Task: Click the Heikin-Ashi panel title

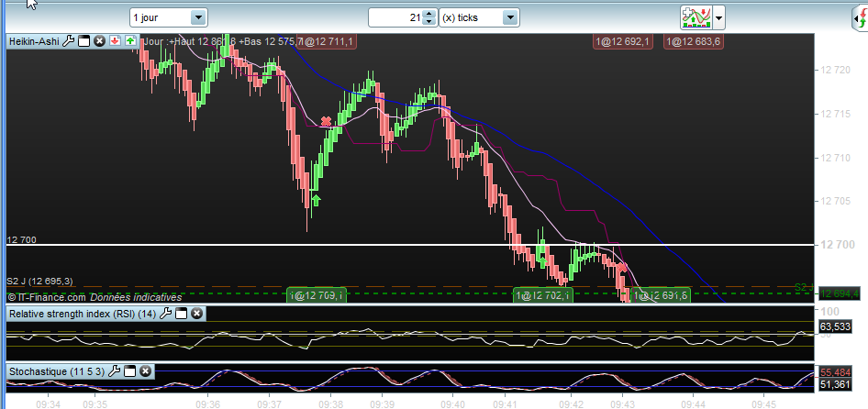Action: [x=34, y=41]
